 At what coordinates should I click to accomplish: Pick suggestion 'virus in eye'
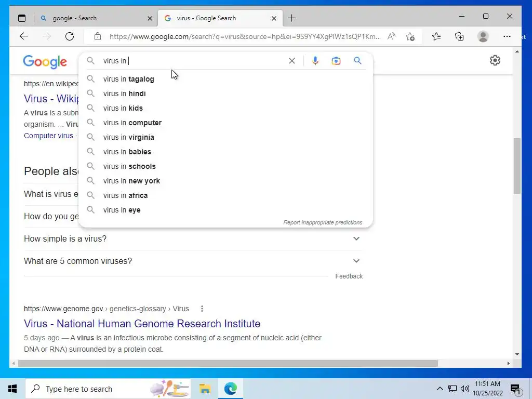point(225,210)
